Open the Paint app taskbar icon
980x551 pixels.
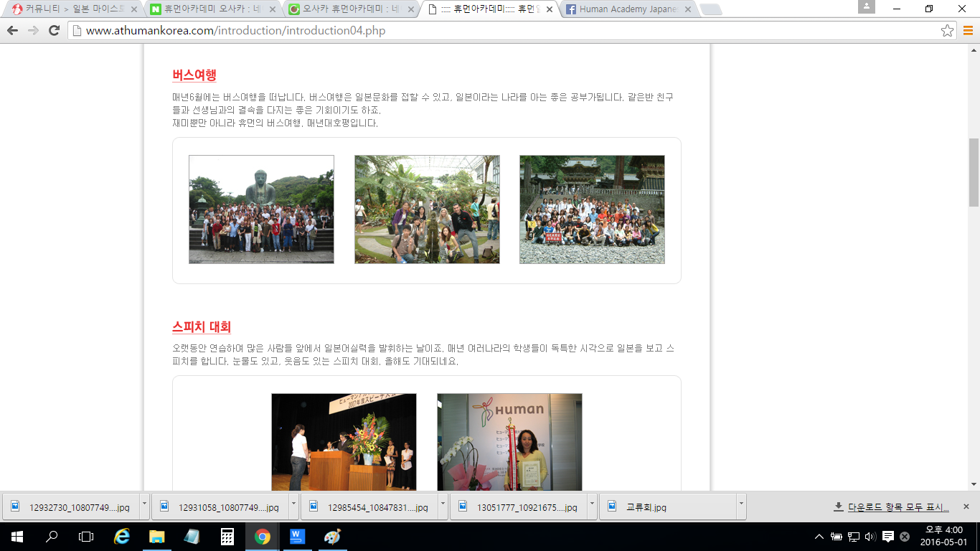point(332,537)
